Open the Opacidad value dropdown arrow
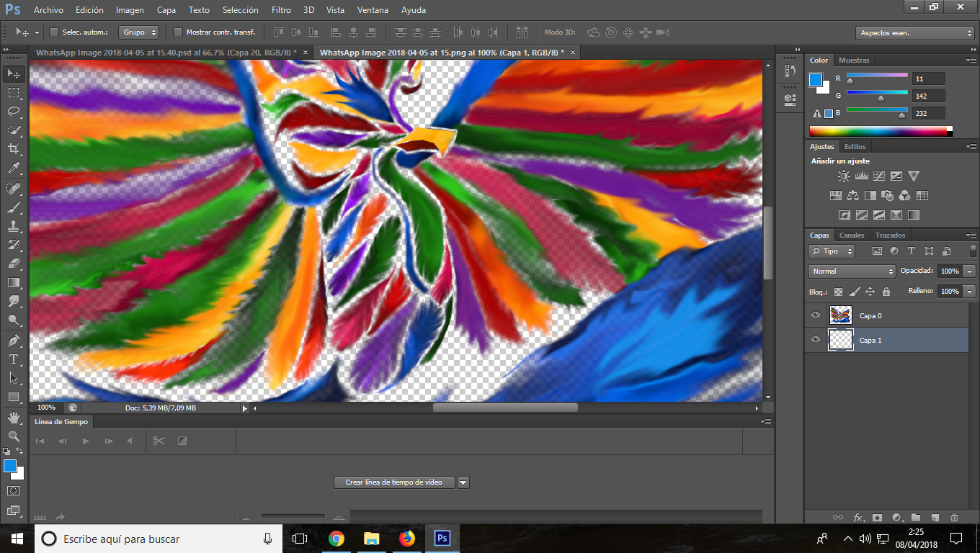Viewport: 980px width, 553px height. 969,271
